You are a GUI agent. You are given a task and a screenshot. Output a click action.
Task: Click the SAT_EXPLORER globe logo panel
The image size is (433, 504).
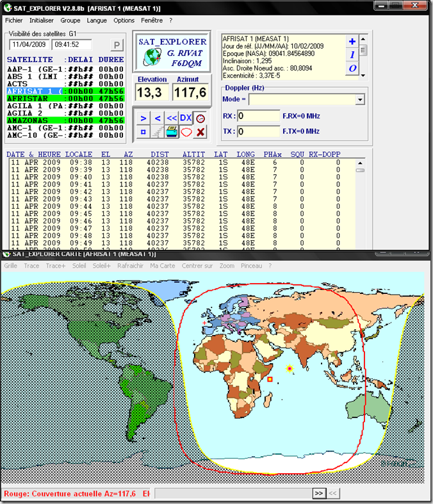coord(172,52)
